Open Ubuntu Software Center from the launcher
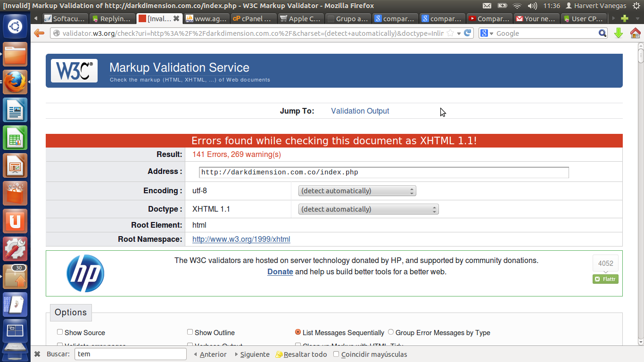 [x=15, y=193]
